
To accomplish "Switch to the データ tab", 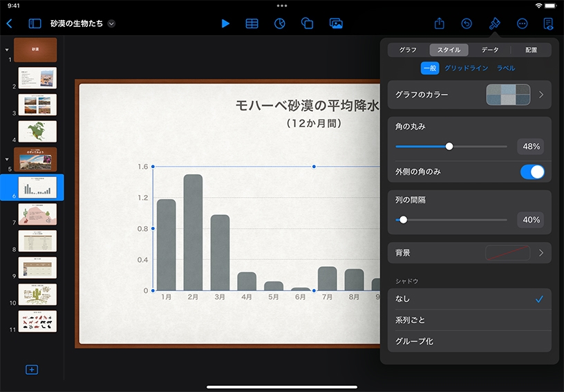I will point(490,50).
